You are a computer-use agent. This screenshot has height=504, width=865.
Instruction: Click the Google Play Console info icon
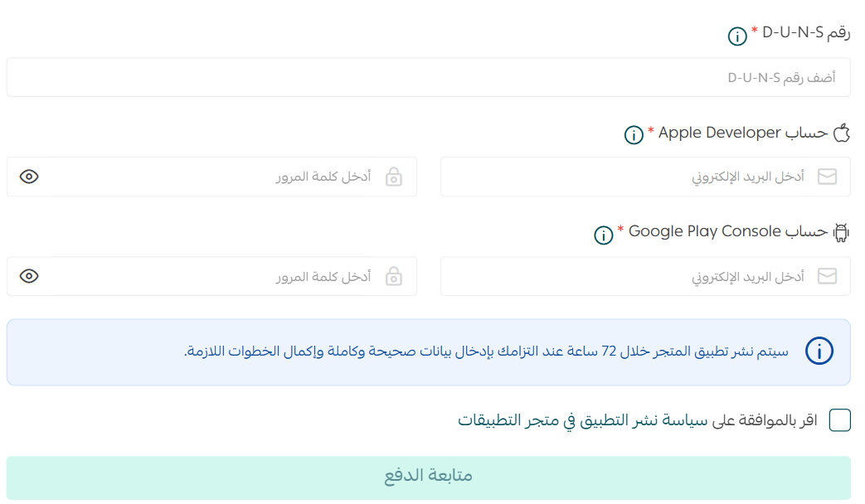click(604, 235)
